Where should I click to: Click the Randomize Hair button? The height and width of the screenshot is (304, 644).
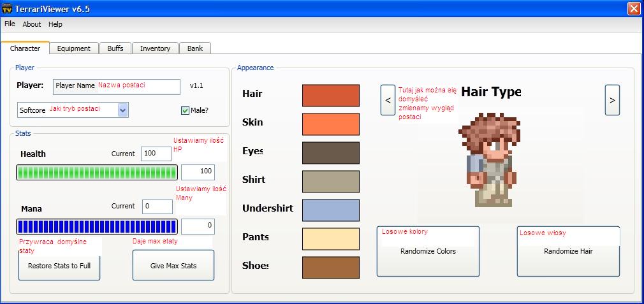pos(568,251)
